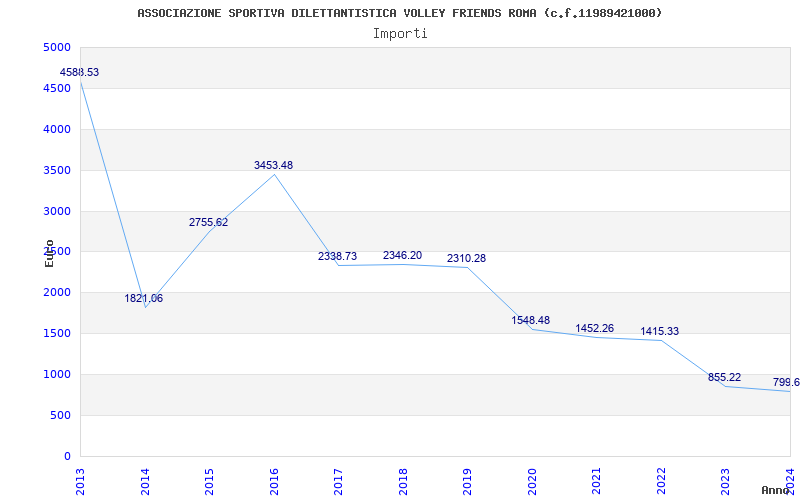Click x-axis year 2018
The height and width of the screenshot is (500, 800).
(x=403, y=482)
